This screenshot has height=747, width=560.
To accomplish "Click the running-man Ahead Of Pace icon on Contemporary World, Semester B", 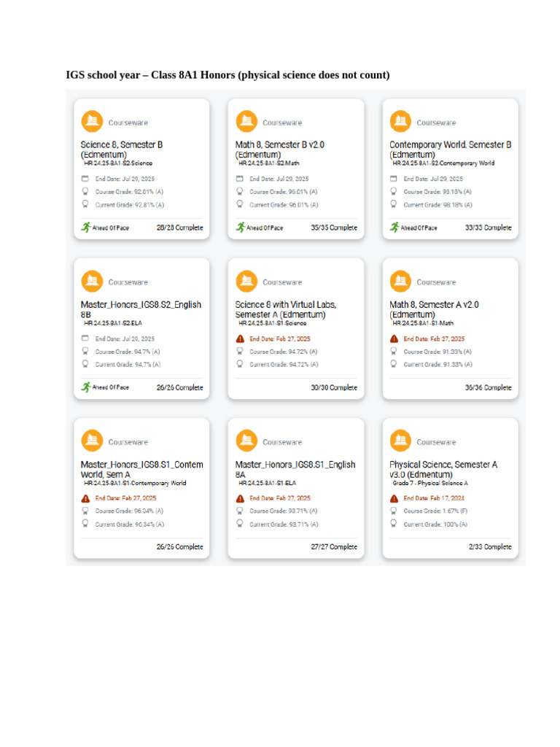I will click(x=394, y=228).
